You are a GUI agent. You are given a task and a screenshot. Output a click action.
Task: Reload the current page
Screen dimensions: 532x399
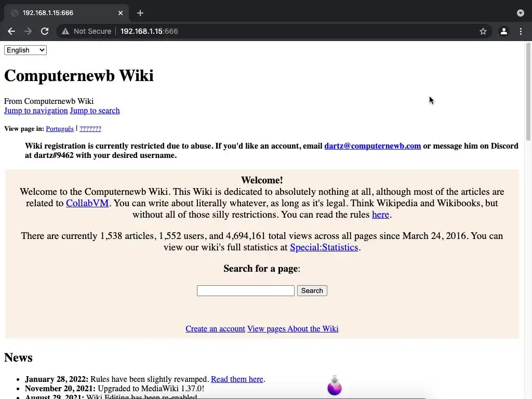click(x=45, y=31)
